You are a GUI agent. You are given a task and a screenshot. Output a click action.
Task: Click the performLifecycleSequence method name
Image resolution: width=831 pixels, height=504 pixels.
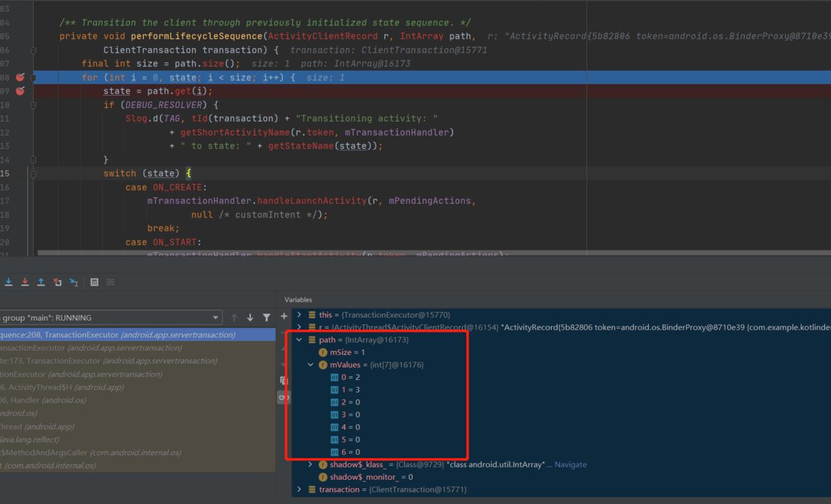click(197, 36)
